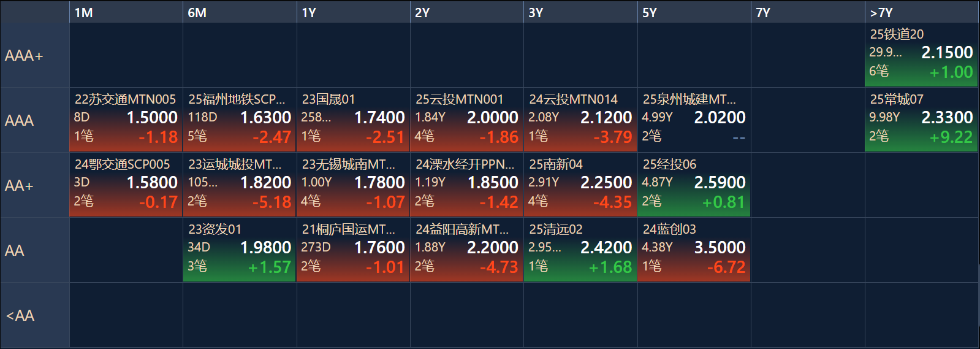Click the 25南新04 bond cell
The height and width of the screenshot is (349, 980).
coord(580,185)
